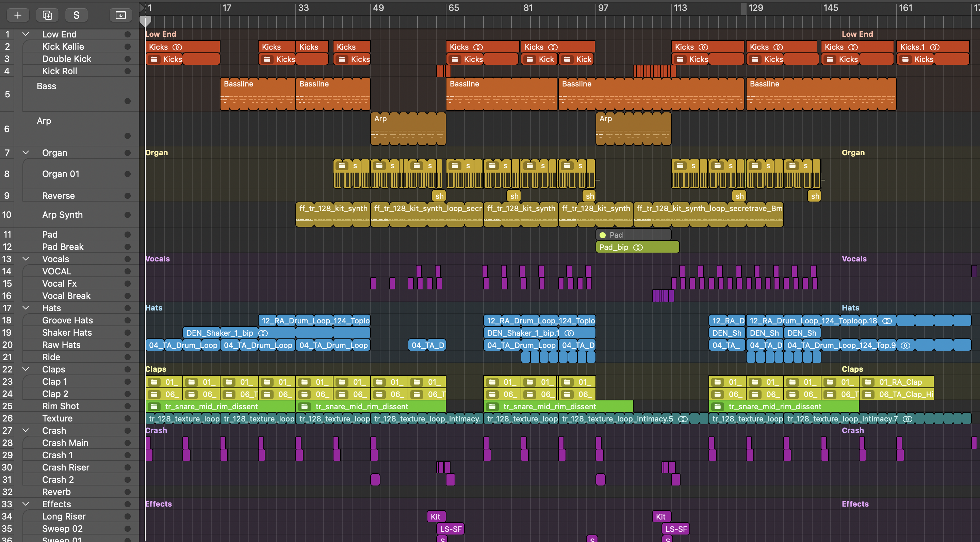Click the folder icon on the first Rim Shot region
The image size is (980, 542).
[x=154, y=406]
